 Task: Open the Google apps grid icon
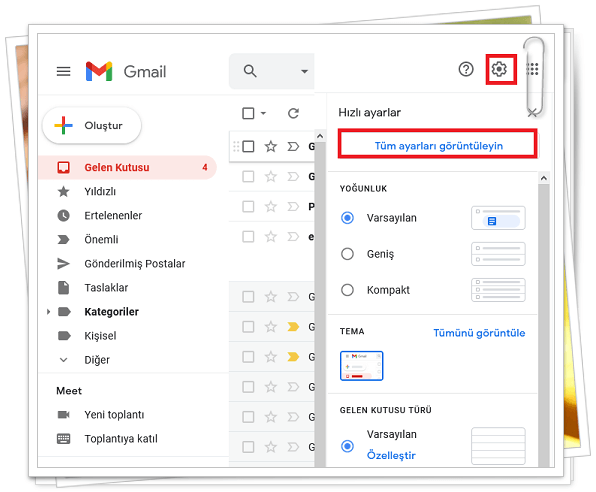point(532,69)
